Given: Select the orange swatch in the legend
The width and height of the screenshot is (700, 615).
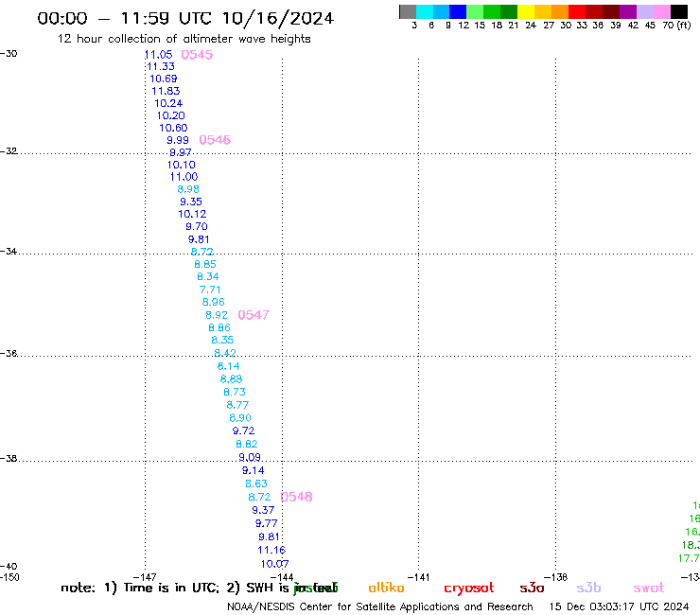Looking at the screenshot, I should (x=560, y=11).
